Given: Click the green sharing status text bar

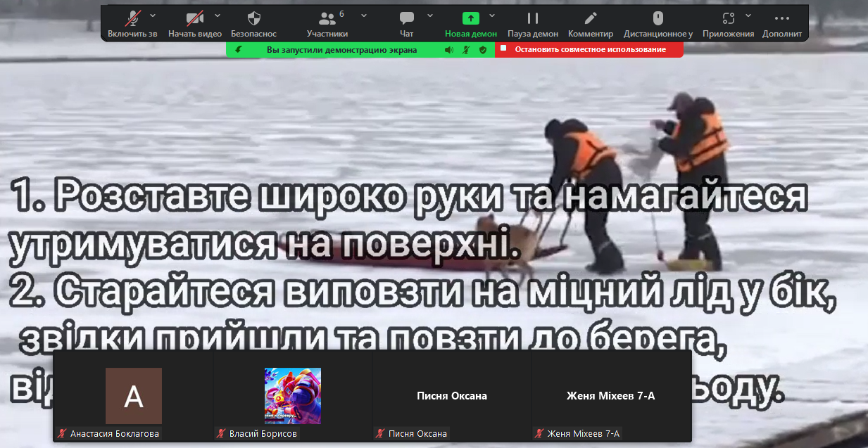Looking at the screenshot, I should point(342,50).
